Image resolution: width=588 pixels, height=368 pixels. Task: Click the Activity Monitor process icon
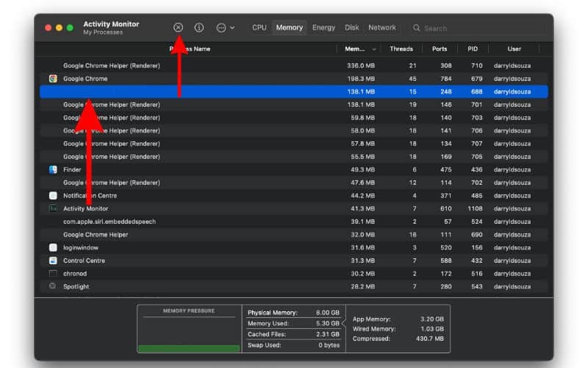pos(53,209)
